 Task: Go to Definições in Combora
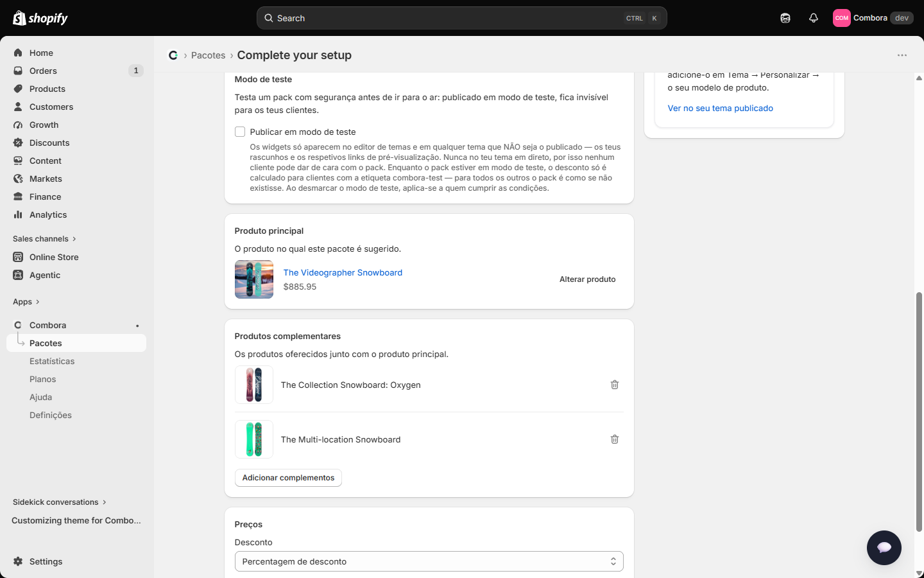pos(51,415)
